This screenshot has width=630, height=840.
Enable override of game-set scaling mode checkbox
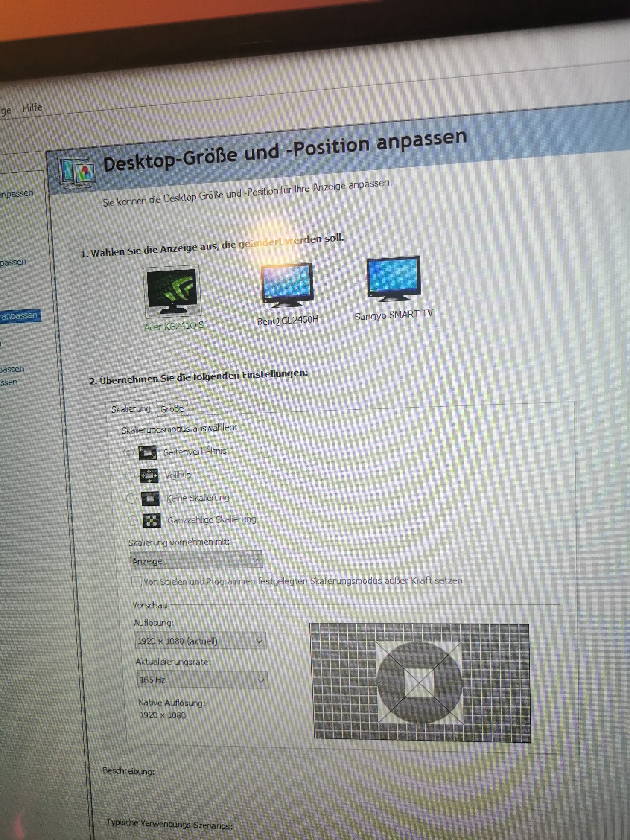click(136, 581)
